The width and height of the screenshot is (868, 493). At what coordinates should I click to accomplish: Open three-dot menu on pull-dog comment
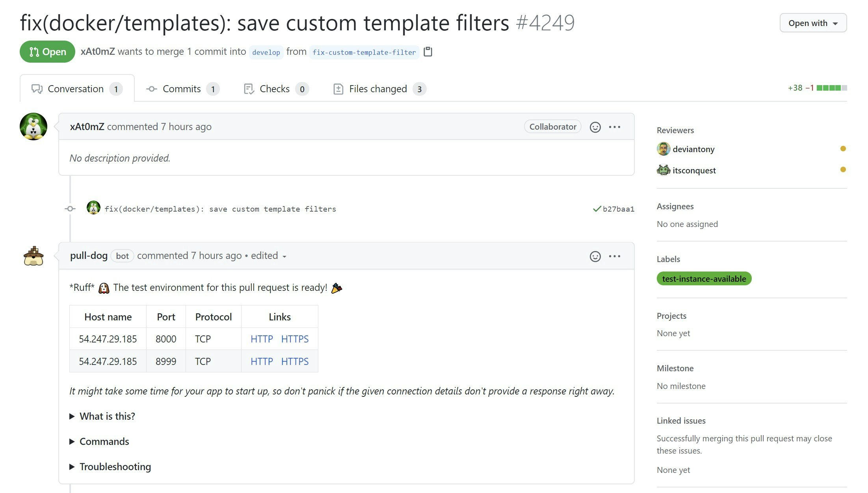tap(614, 256)
